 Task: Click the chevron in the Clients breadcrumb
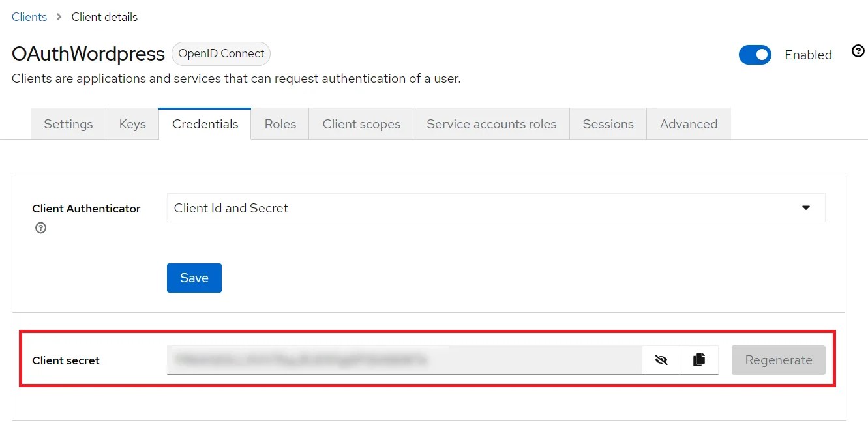tap(59, 17)
